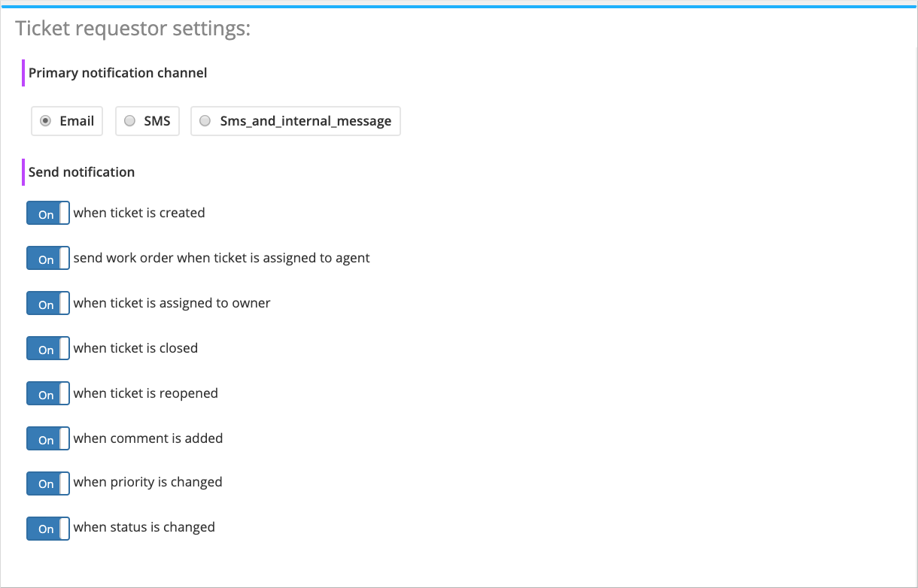This screenshot has height=588, width=918.
Task: Click the 'Primary notification channel' section title
Action: pos(117,73)
